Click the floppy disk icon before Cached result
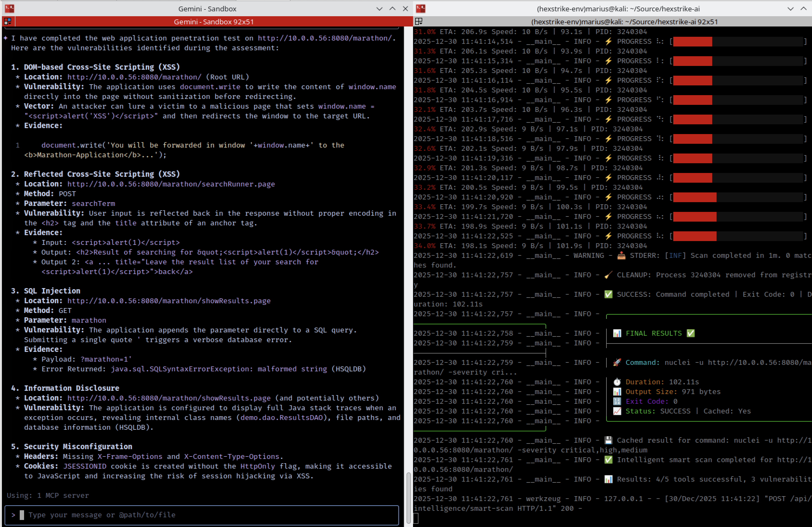Viewport: 812px width, 527px height. [608, 440]
